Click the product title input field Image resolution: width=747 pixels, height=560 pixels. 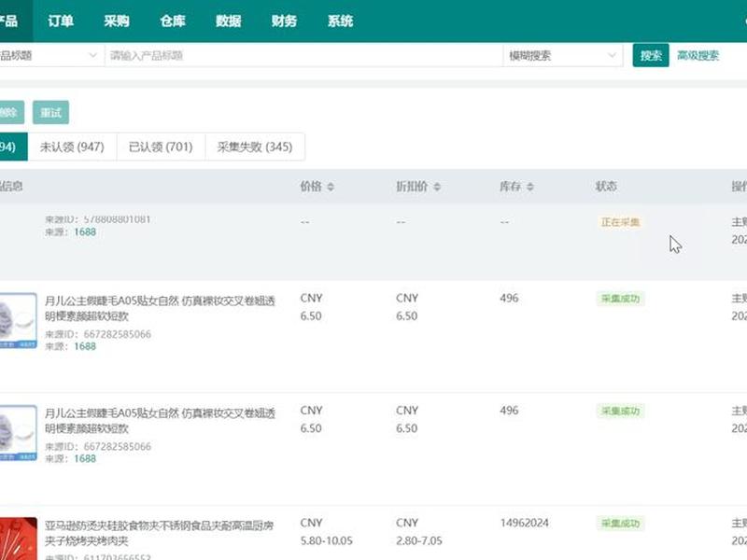303,56
